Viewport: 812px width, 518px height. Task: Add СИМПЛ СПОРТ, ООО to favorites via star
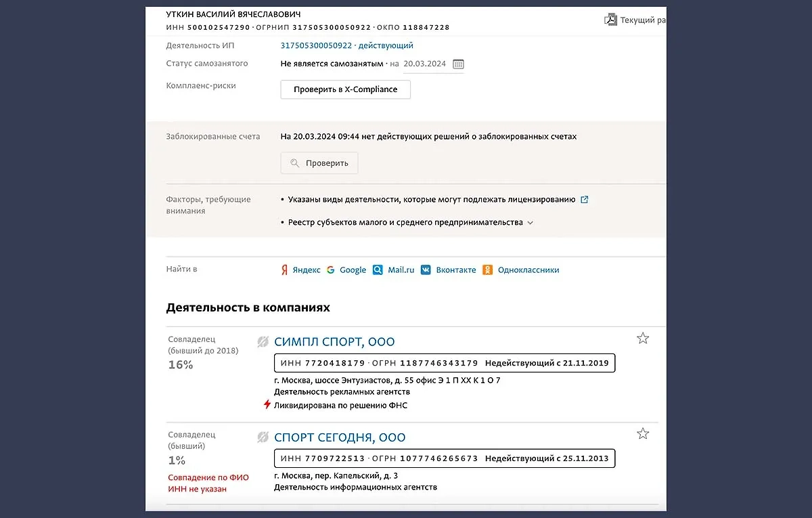pyautogui.click(x=642, y=337)
